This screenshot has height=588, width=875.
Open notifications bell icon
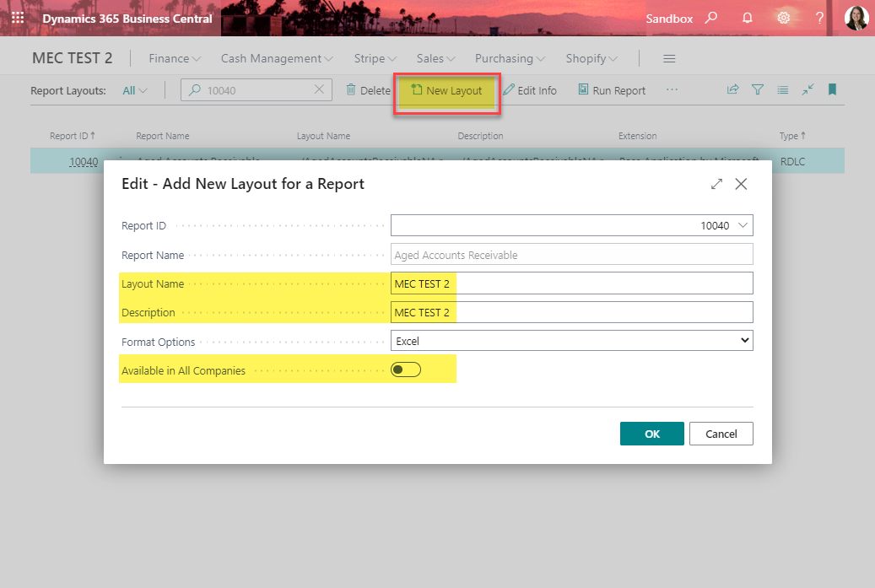tap(748, 18)
